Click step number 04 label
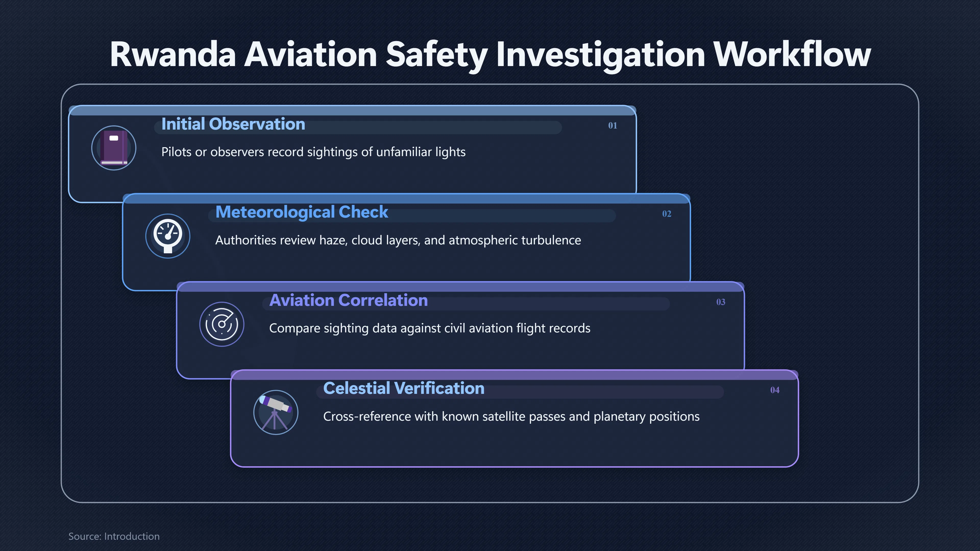The height and width of the screenshot is (551, 980). 775,390
